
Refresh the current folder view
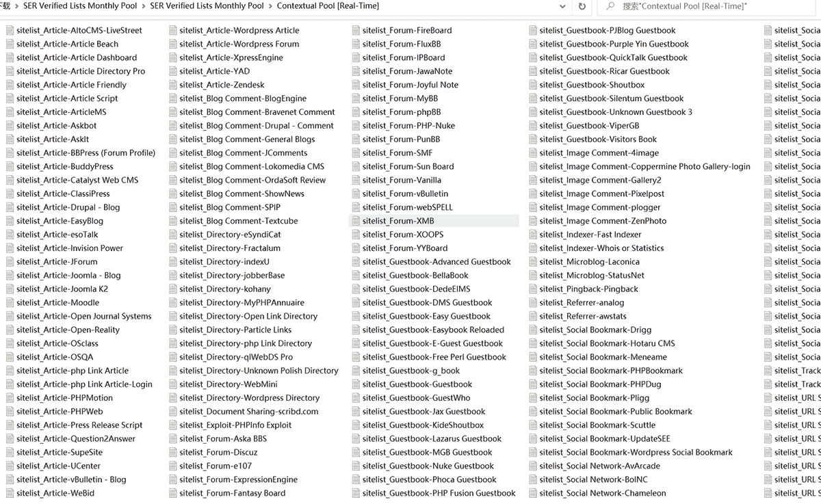tap(582, 6)
